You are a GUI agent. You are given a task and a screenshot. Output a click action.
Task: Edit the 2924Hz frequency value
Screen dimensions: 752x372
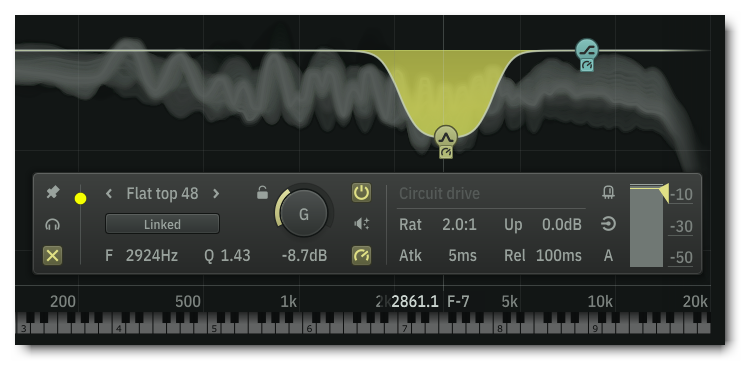[152, 256]
